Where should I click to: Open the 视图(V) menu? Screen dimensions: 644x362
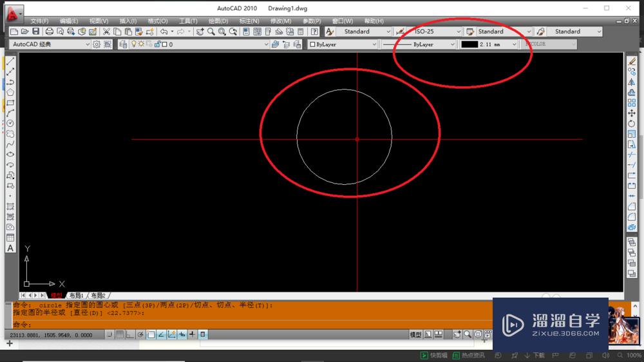pos(99,21)
